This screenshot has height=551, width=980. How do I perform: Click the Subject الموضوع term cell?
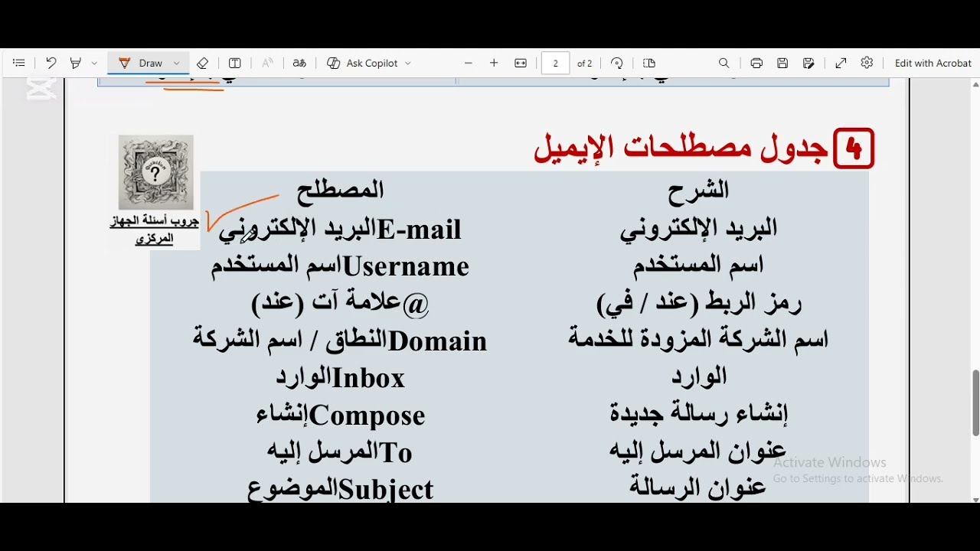tap(340, 489)
